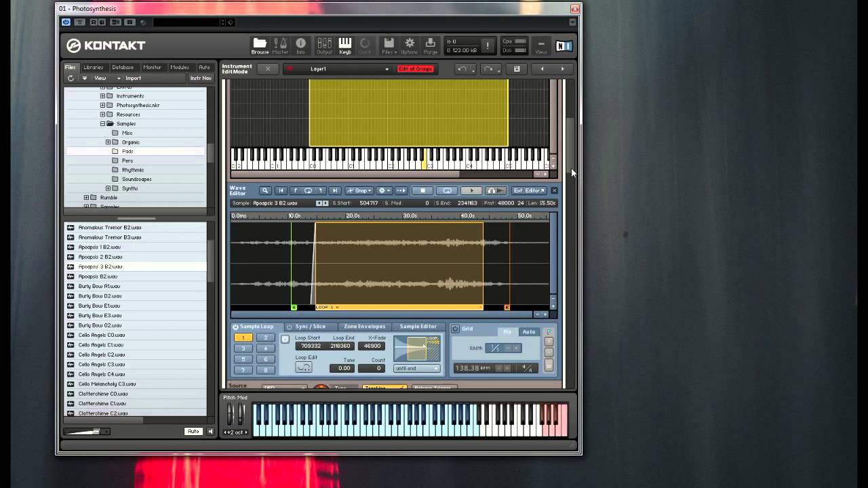
Task: Open the Wave Editor gear command menu
Action: tap(384, 190)
